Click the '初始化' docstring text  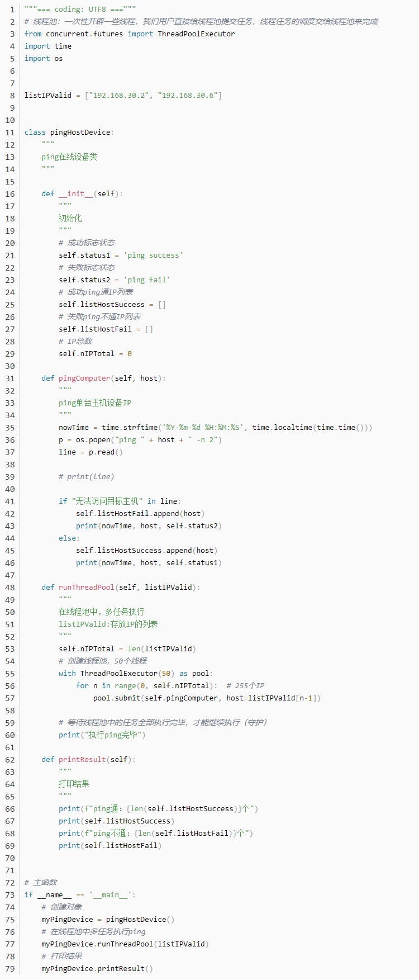pyautogui.click(x=70, y=219)
